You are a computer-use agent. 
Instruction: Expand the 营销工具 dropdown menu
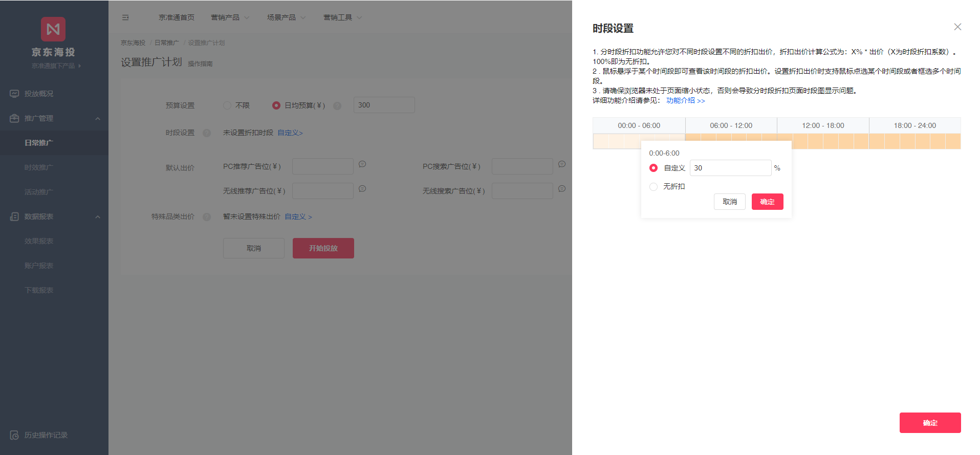tap(342, 17)
